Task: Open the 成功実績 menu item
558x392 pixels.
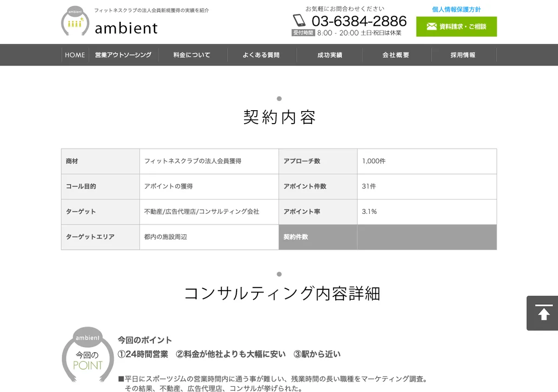Action: (330, 55)
